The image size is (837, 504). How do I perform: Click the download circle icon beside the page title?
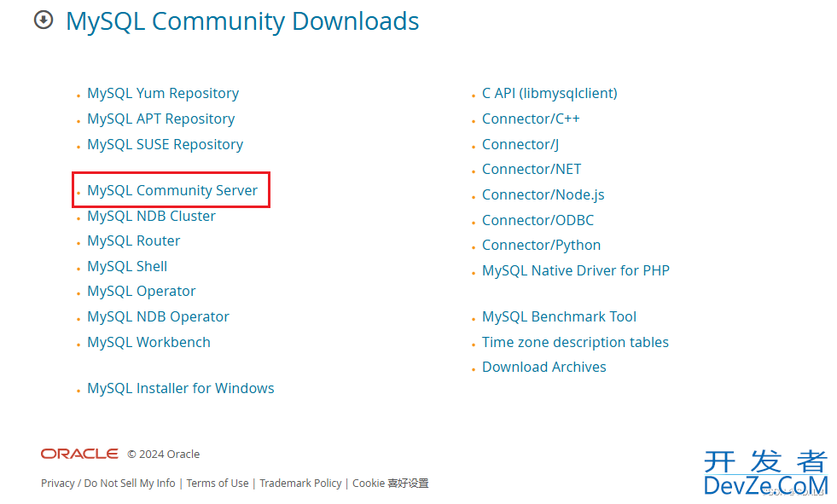[x=44, y=20]
